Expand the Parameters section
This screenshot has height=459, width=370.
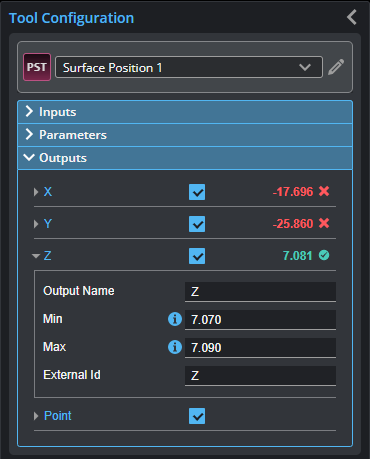[x=185, y=135]
